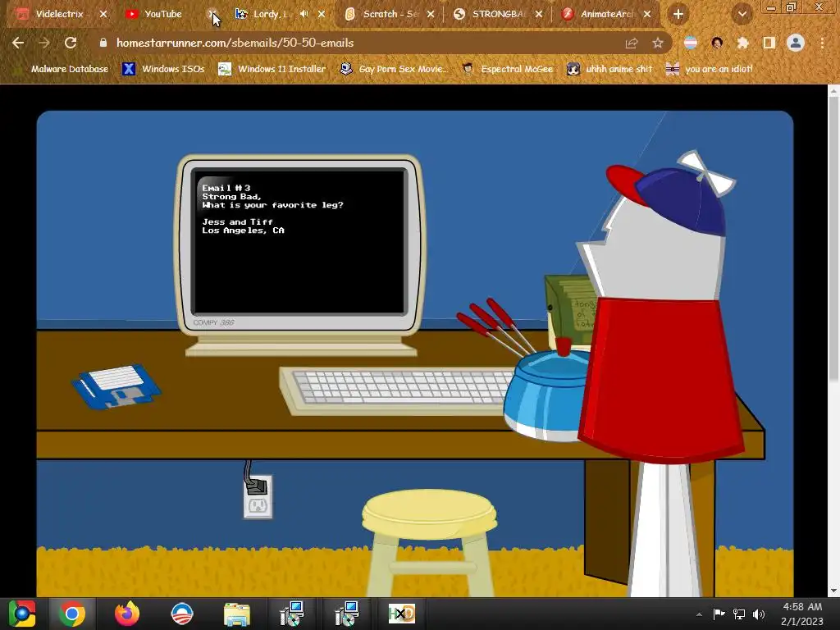Click the blue floppy disks on desk
Screen dimensions: 840x630
click(x=116, y=386)
